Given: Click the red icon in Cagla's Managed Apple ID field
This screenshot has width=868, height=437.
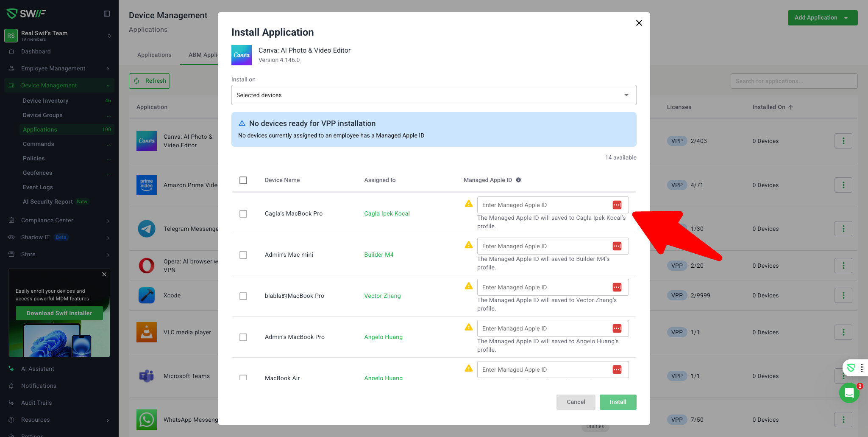Looking at the screenshot, I should click(x=617, y=205).
